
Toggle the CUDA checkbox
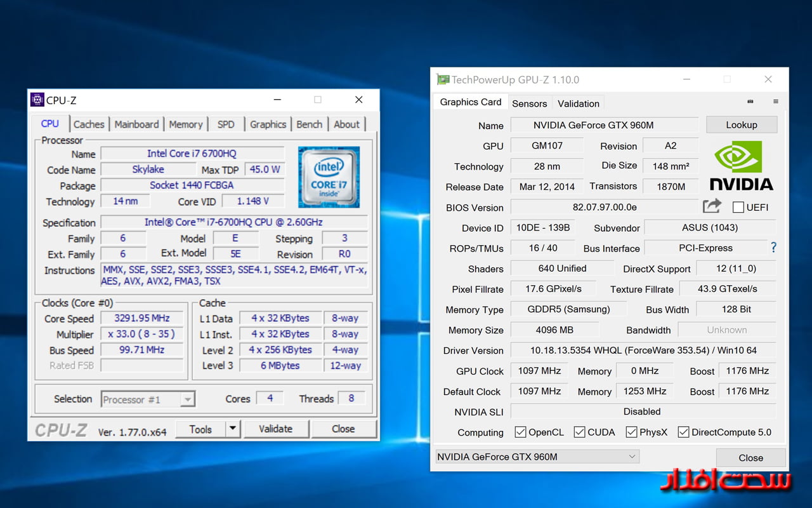[x=579, y=432]
